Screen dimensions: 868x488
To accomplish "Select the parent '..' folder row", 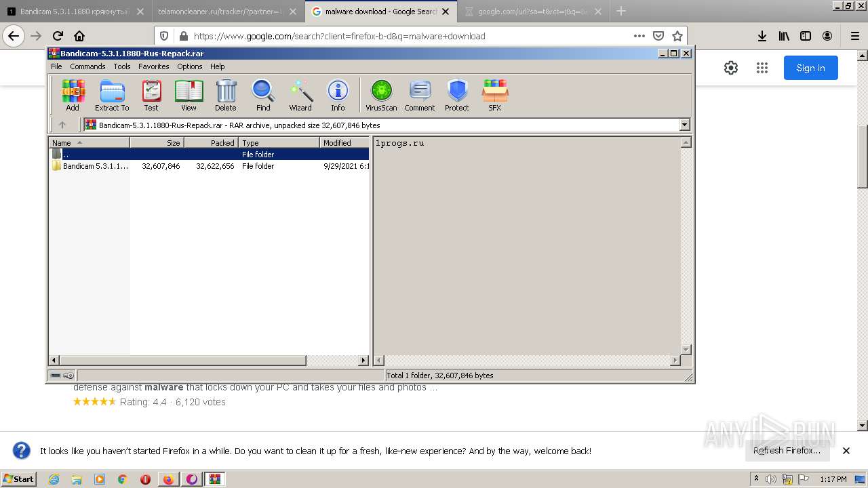I will (210, 155).
